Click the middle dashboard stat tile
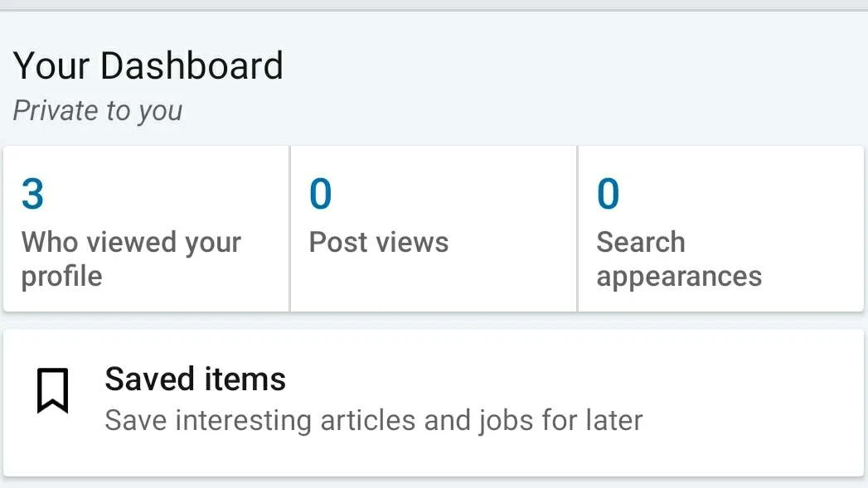The height and width of the screenshot is (488, 868). pyautogui.click(x=431, y=228)
